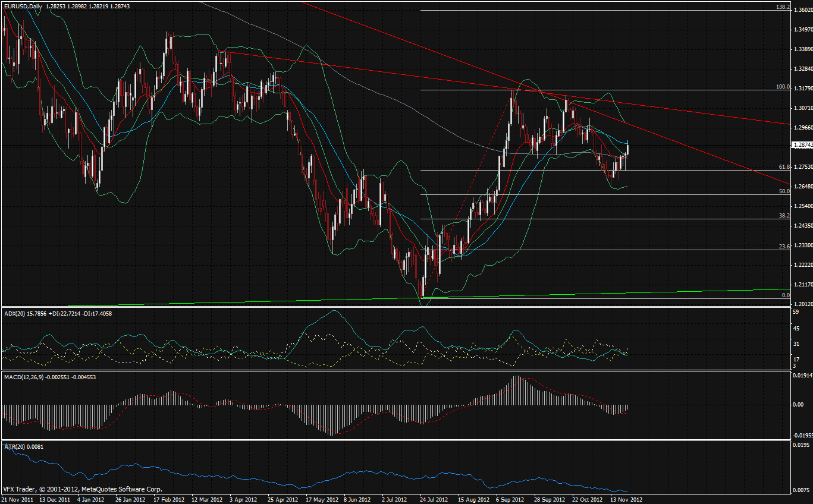Click the 61.8 Fibonacci retracement label
Image resolution: width=813 pixels, height=504 pixels.
pyautogui.click(x=784, y=167)
